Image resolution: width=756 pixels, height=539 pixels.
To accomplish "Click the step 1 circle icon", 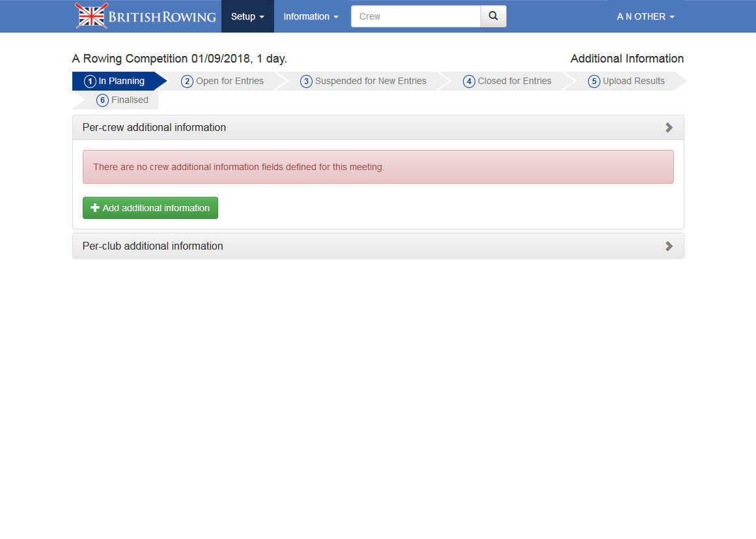I will click(90, 81).
